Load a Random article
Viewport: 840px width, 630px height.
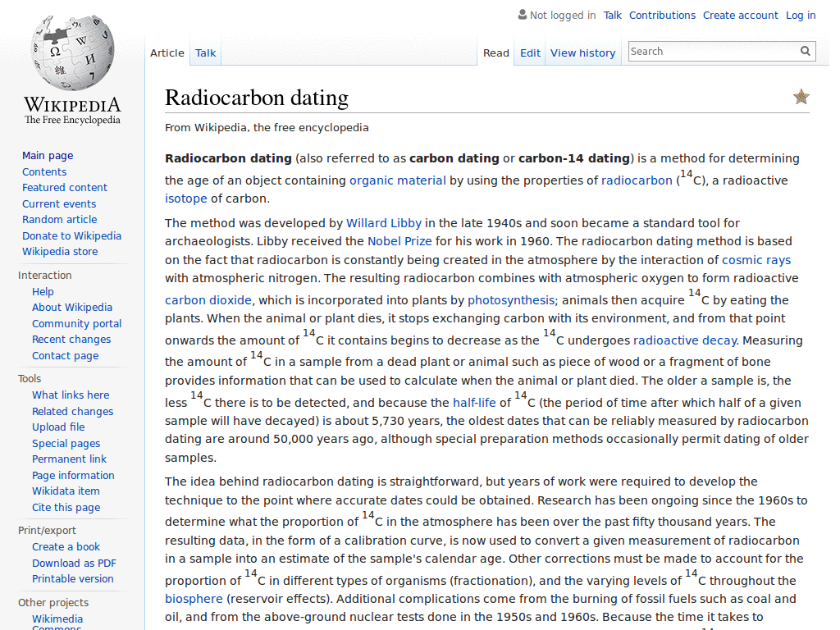click(x=59, y=219)
